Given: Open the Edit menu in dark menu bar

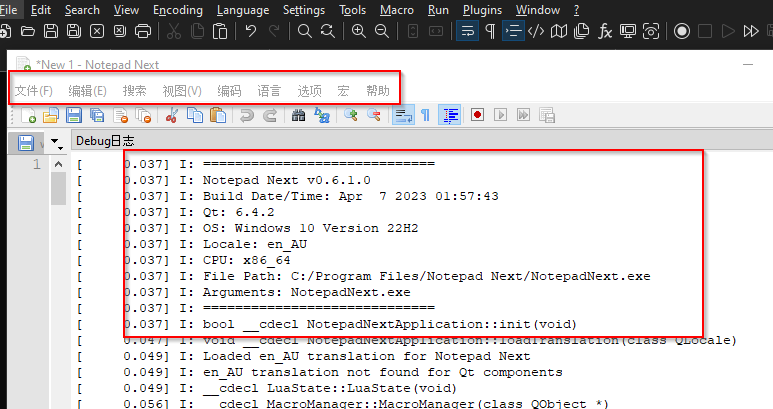Looking at the screenshot, I should [x=41, y=10].
